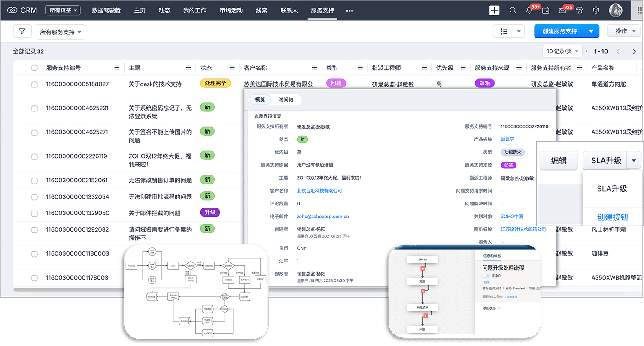Open zoho@zohocorp.com.cn email link
The height and width of the screenshot is (346, 644).
(323, 217)
